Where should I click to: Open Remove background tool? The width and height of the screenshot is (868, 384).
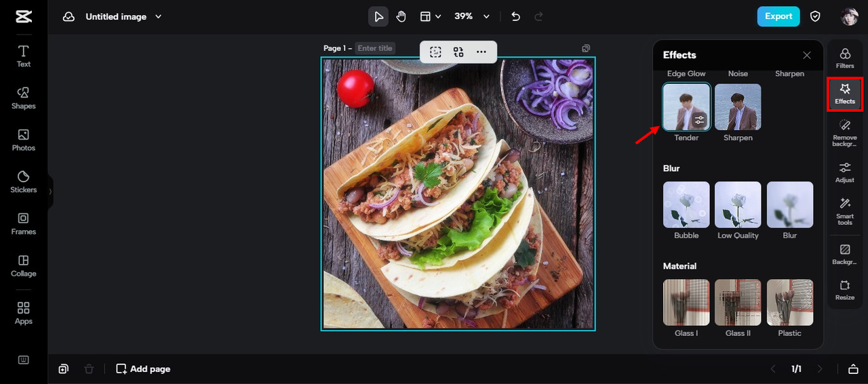coord(845,133)
